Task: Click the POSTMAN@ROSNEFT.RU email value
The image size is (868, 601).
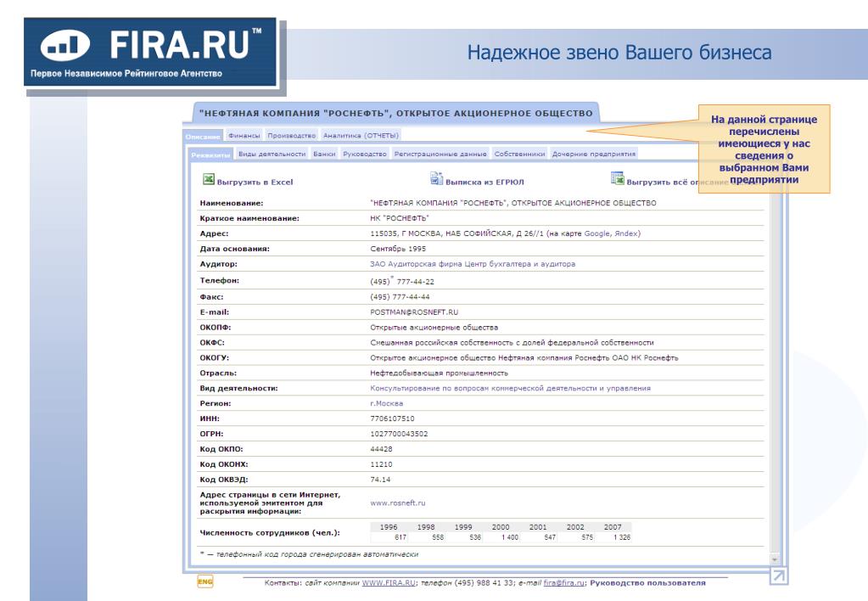Action: pyautogui.click(x=414, y=312)
